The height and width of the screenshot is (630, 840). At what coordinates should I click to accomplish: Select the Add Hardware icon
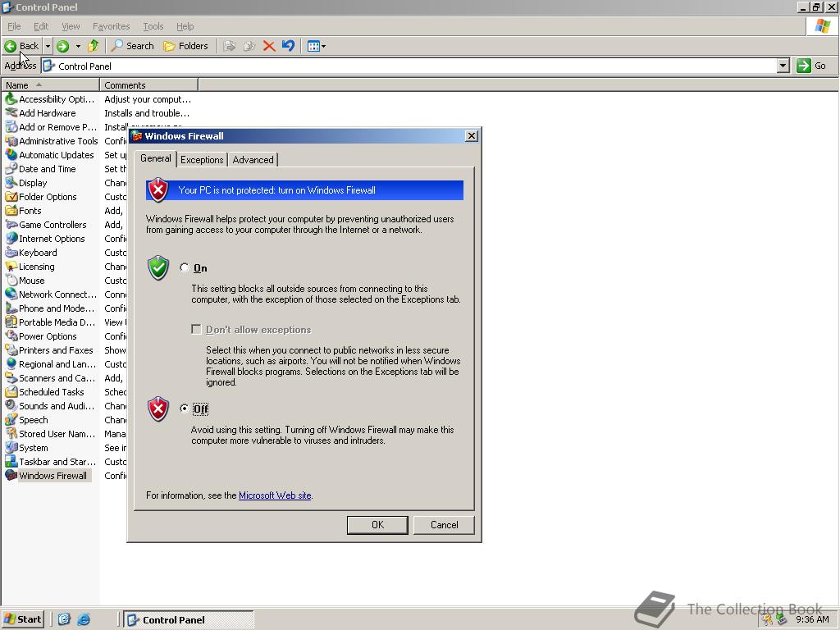click(x=11, y=112)
